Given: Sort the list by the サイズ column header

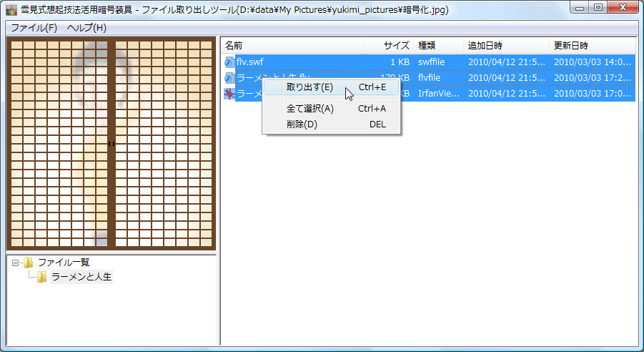Looking at the screenshot, I should 388,46.
